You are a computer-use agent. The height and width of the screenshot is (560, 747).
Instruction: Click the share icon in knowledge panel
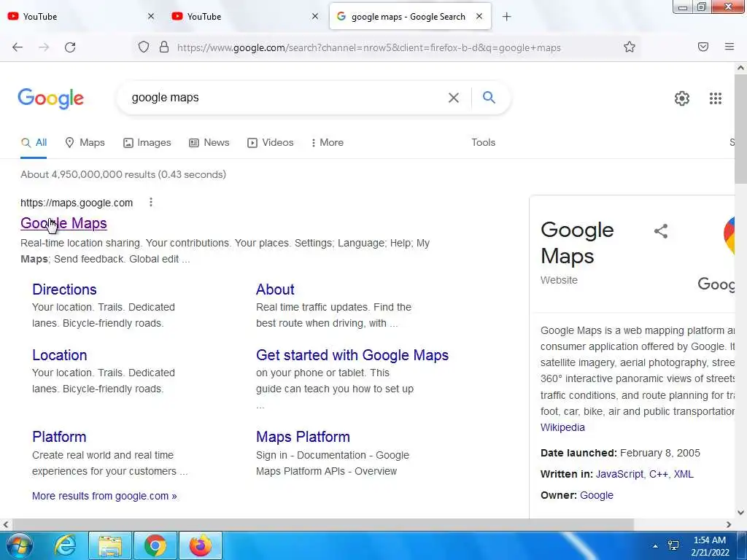coord(661,231)
